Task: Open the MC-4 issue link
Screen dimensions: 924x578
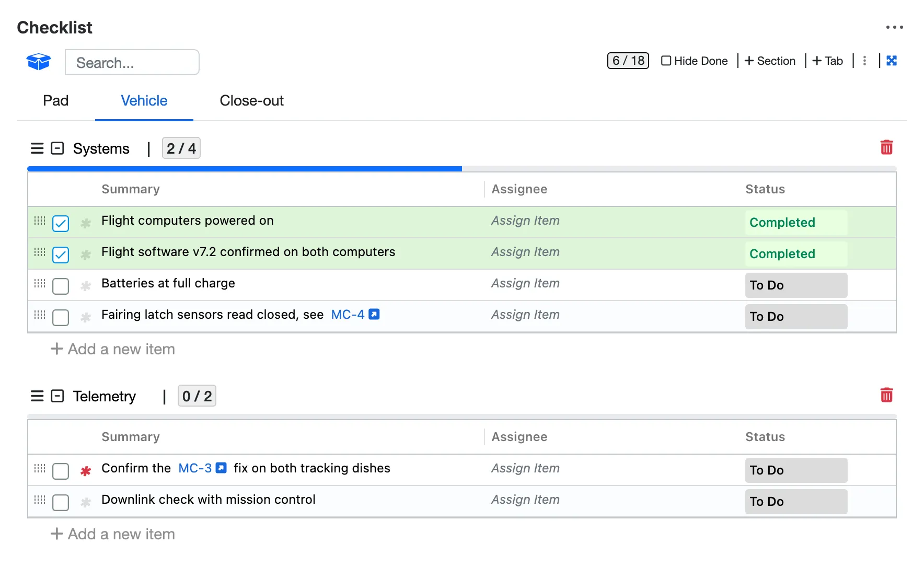Action: [x=348, y=315]
